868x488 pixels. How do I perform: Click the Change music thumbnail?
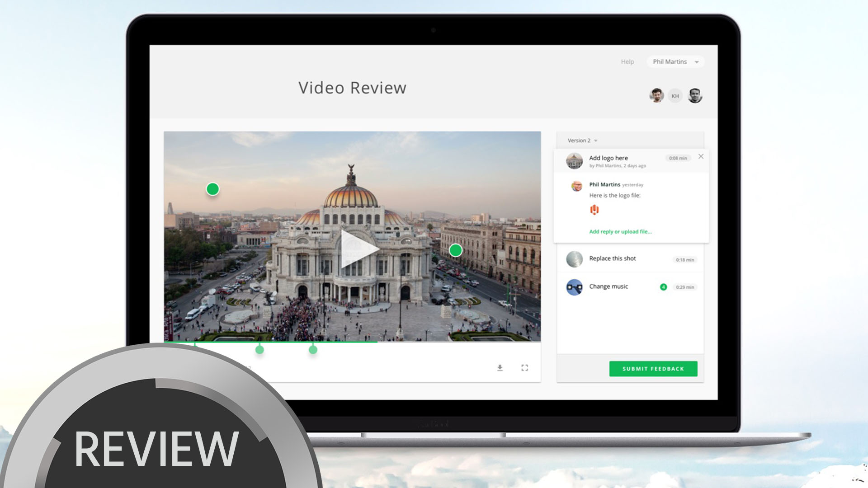574,287
